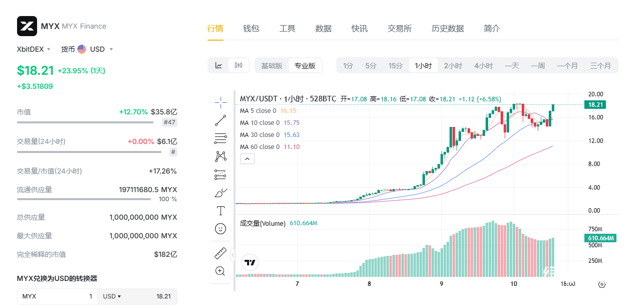Switch to 基础版 basic chart mode

click(272, 66)
